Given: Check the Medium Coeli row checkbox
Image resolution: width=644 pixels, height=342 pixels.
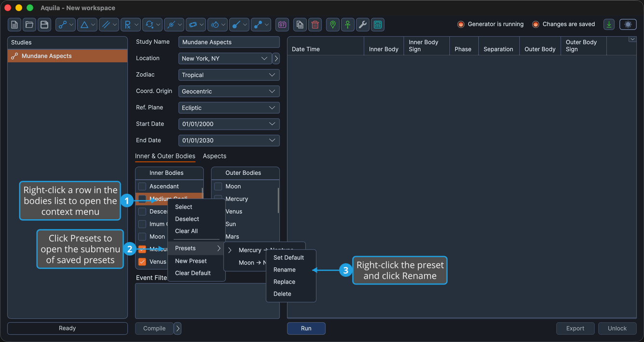Looking at the screenshot, I should click(x=142, y=199).
